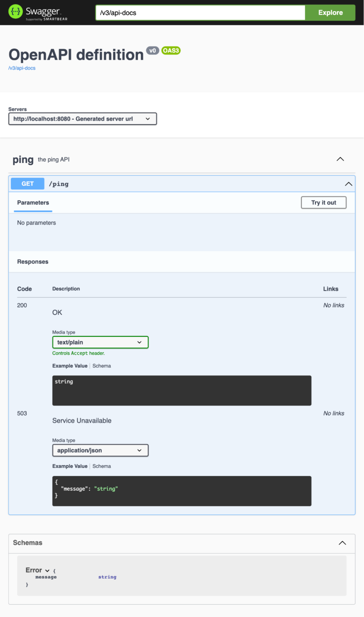View Schema for the 200 response
This screenshot has width=364, height=617.
102,366
